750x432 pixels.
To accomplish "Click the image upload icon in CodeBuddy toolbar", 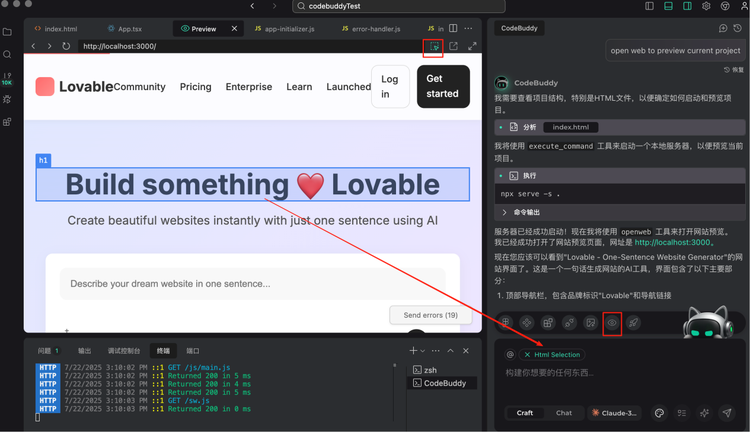I will 591,323.
